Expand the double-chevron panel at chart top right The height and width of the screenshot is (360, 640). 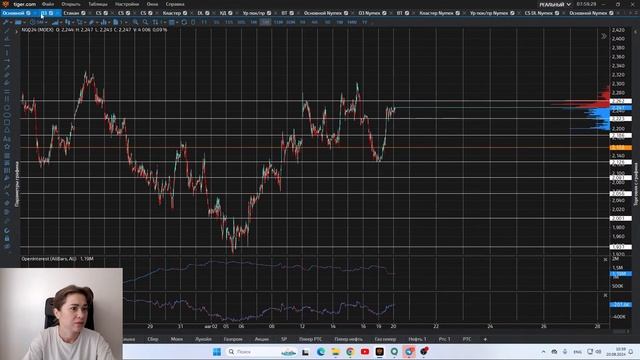pyautogui.click(x=604, y=36)
